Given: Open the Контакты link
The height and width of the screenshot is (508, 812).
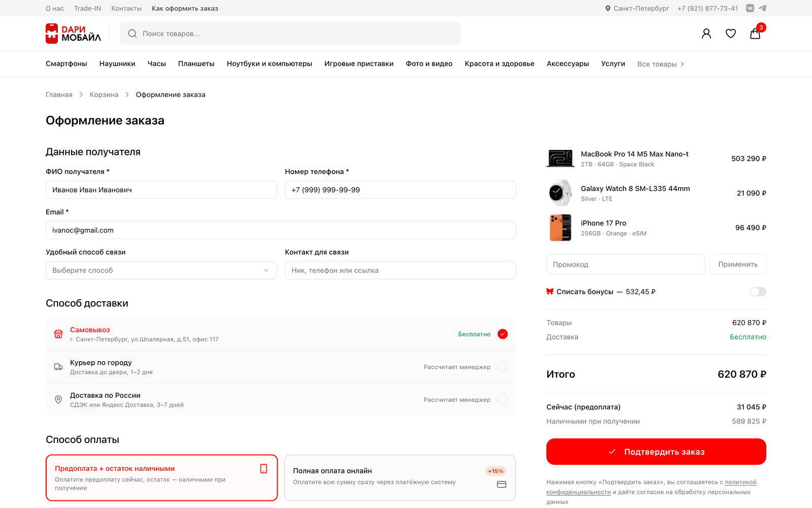Looking at the screenshot, I should [x=126, y=8].
